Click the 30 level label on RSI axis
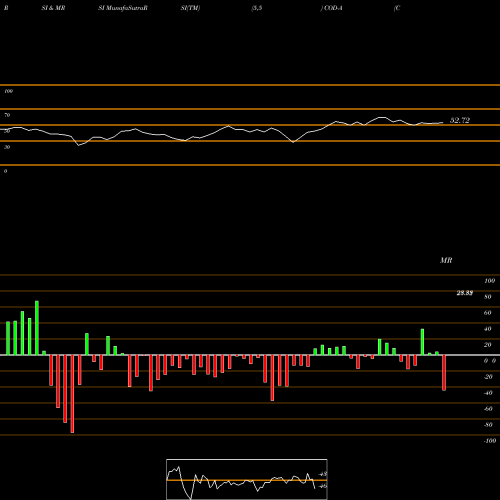 tap(7, 147)
